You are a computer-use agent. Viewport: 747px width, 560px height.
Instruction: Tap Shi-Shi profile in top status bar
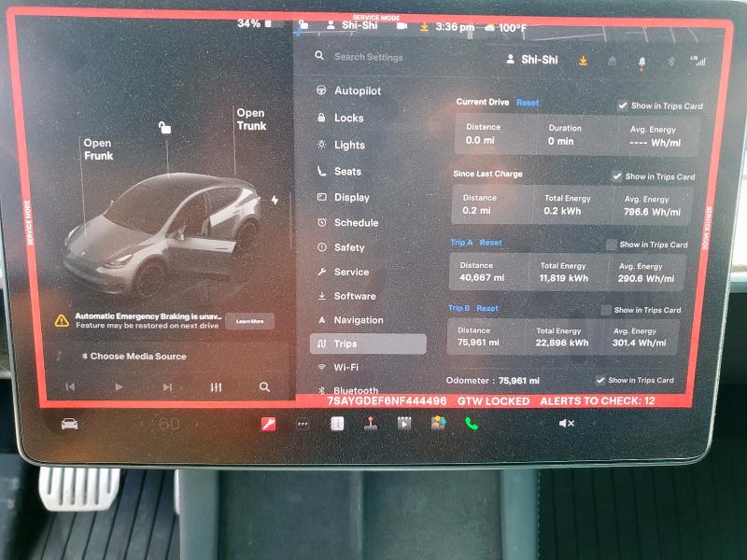tap(352, 25)
